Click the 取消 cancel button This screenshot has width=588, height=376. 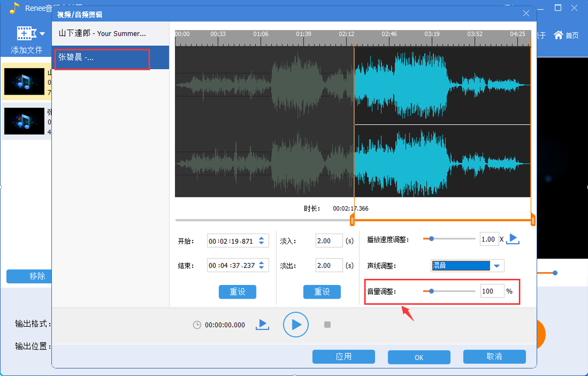click(x=494, y=357)
